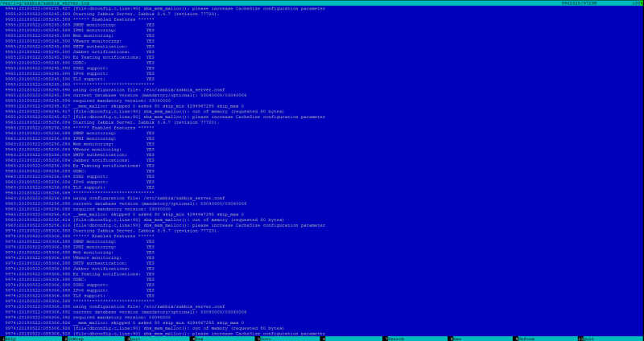Click the file path /var/log/zabbix/zabbix_server.log in header
This screenshot has width=644, height=341.
coord(45,3)
